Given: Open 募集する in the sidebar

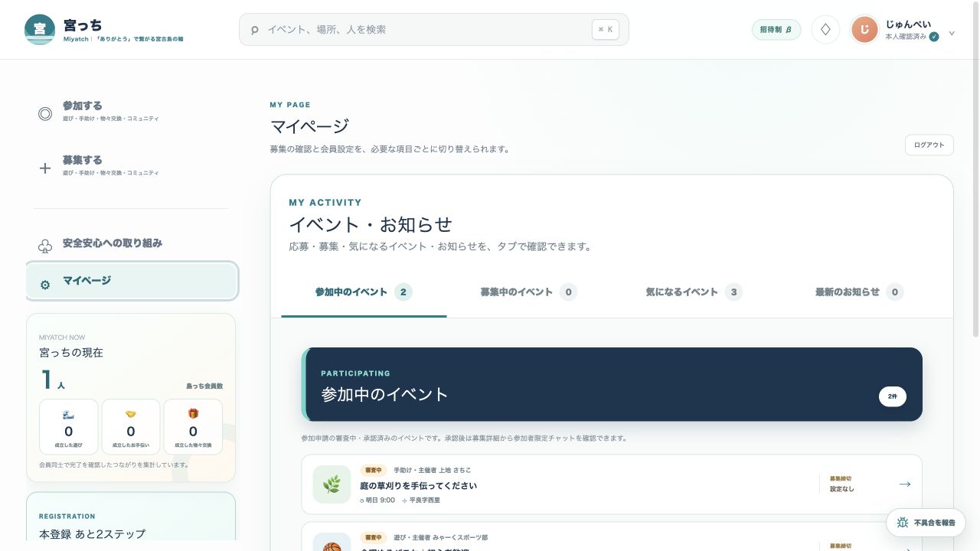Looking at the screenshot, I should click(x=132, y=166).
